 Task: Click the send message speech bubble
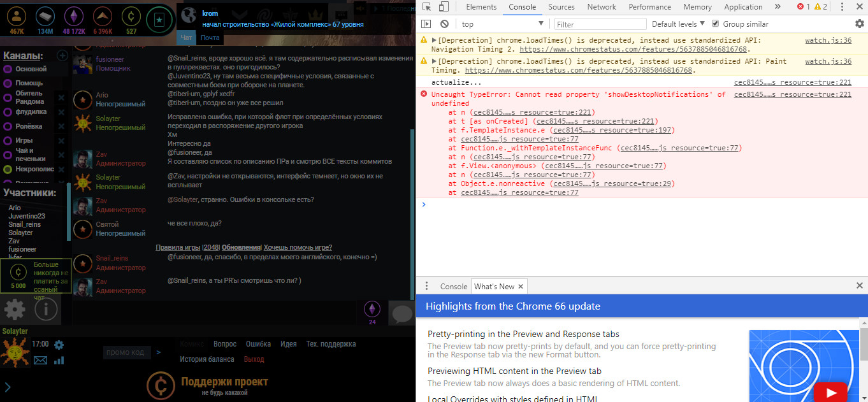(401, 314)
